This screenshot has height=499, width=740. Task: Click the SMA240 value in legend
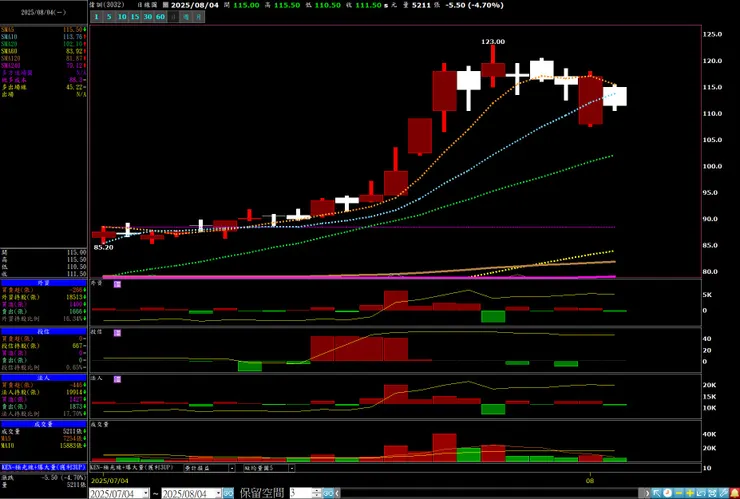[x=74, y=66]
